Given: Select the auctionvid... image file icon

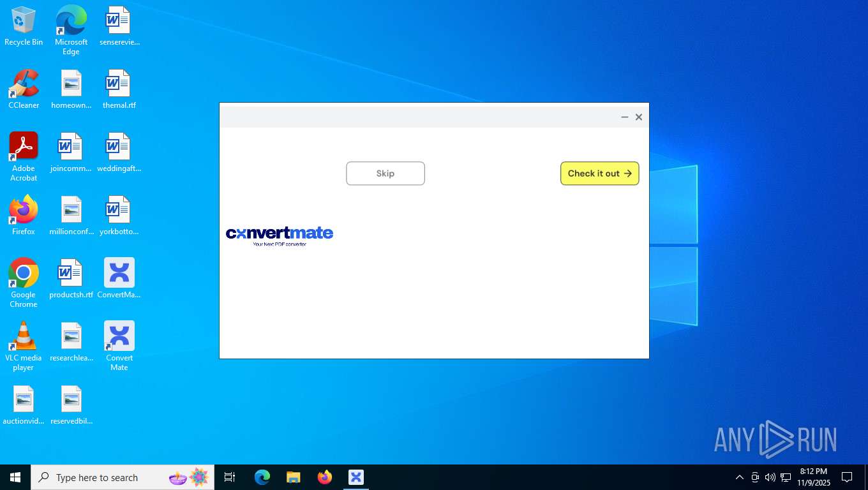Looking at the screenshot, I should tap(24, 406).
